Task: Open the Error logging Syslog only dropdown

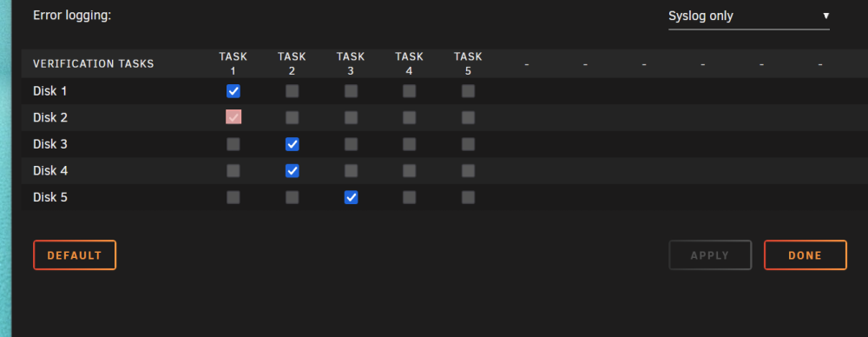Action: pyautogui.click(x=749, y=17)
